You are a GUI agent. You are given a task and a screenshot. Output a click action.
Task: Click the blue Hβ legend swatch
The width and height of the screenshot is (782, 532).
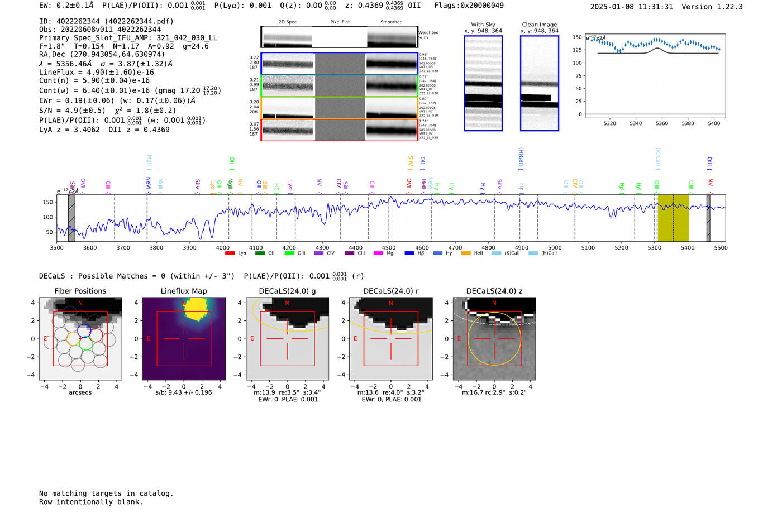pos(409,253)
